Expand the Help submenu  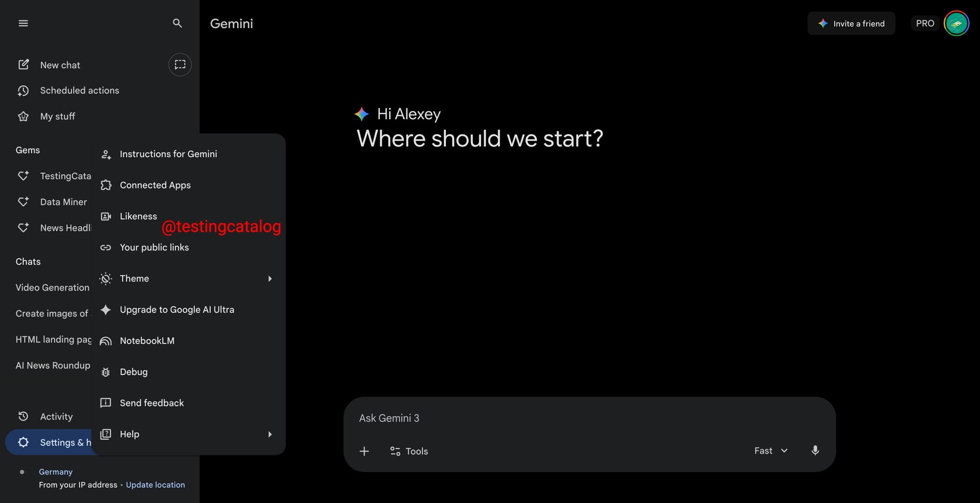[x=187, y=434]
